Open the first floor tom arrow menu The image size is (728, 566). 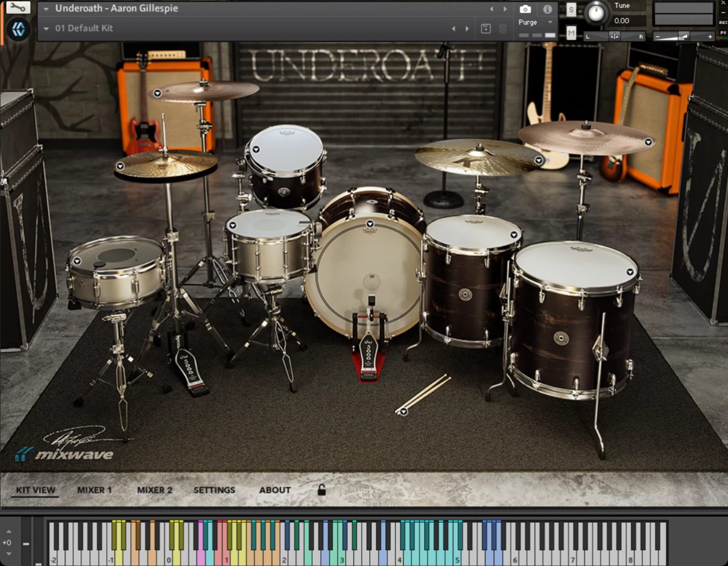(514, 235)
